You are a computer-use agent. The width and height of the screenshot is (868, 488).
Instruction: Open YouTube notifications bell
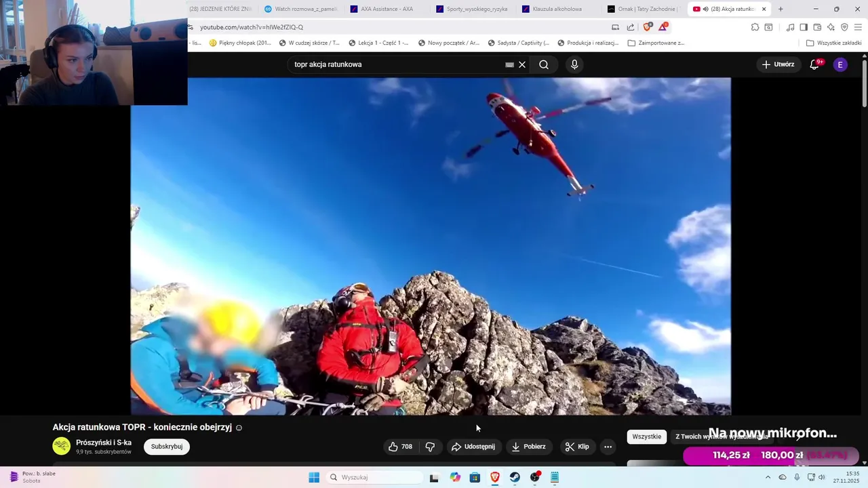(x=814, y=64)
